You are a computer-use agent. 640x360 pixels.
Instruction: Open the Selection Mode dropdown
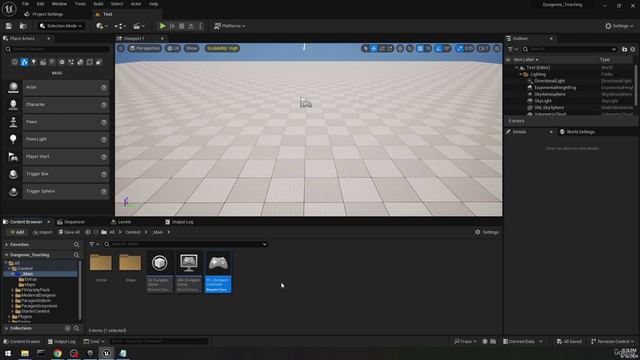(x=61, y=26)
